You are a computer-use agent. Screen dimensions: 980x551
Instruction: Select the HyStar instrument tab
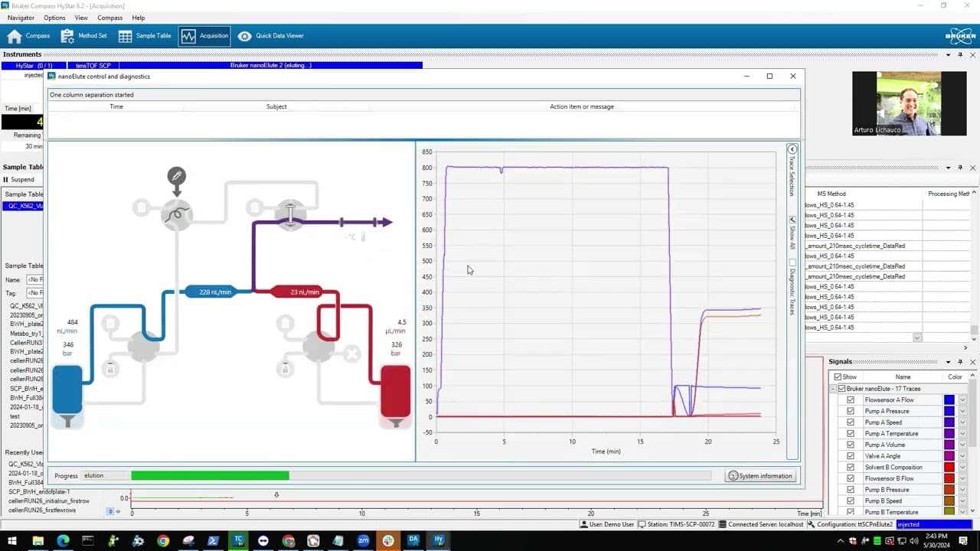pyautogui.click(x=34, y=66)
